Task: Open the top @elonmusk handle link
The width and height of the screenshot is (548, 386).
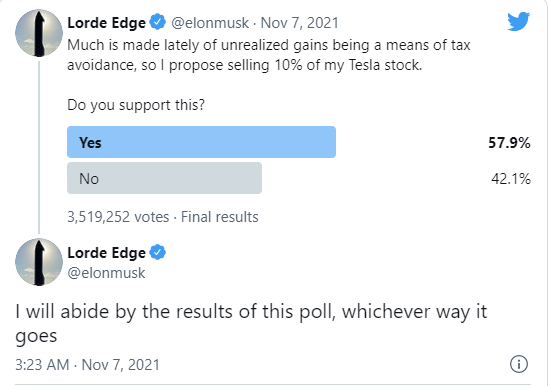Action: [x=210, y=23]
